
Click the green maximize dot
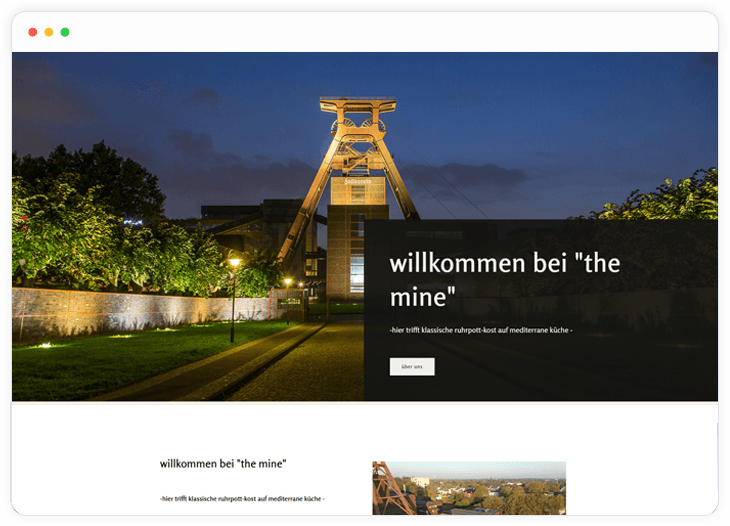click(x=65, y=32)
